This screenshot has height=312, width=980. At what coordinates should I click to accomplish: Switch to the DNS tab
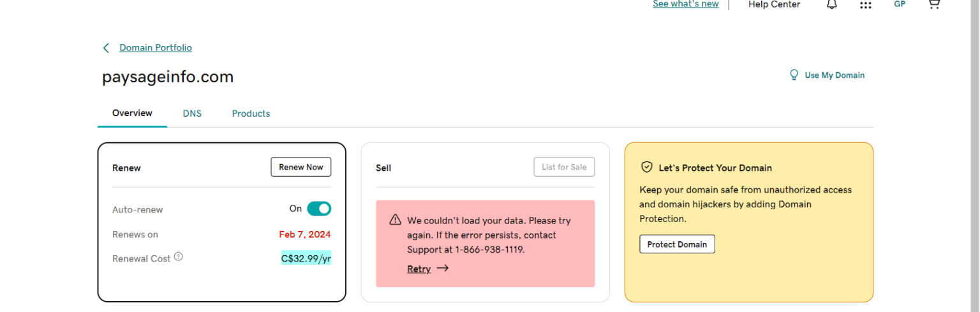click(192, 114)
